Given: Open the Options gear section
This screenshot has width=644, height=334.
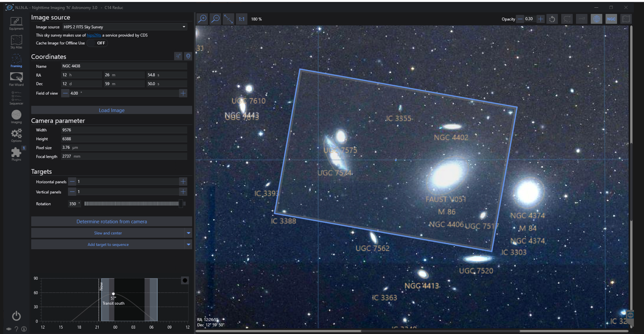Looking at the screenshot, I should (x=16, y=135).
